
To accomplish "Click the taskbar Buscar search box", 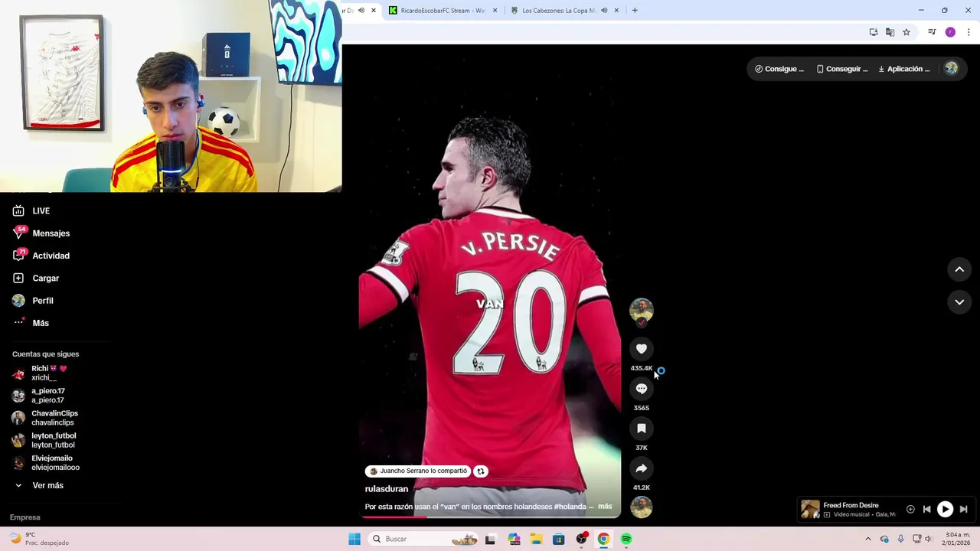I will (x=424, y=539).
